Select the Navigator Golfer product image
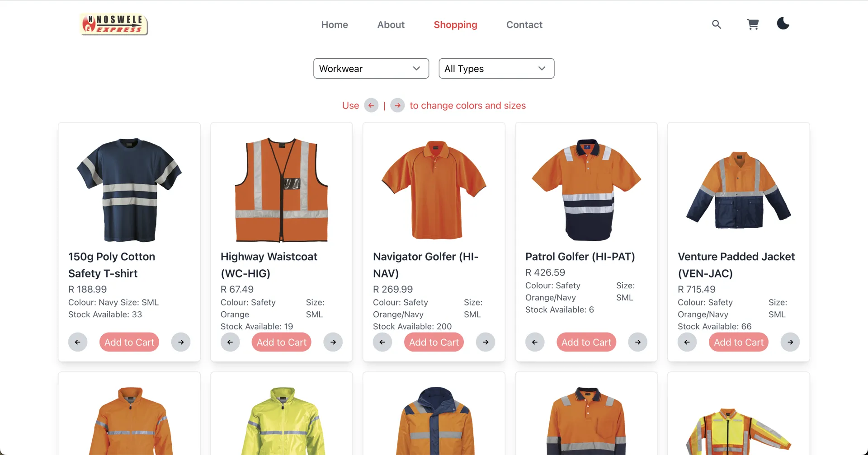Image resolution: width=868 pixels, height=455 pixels. [x=434, y=190]
